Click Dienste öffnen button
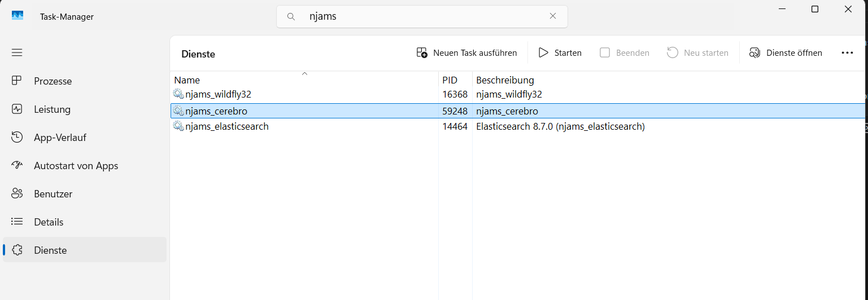The width and height of the screenshot is (868, 300). [x=786, y=53]
